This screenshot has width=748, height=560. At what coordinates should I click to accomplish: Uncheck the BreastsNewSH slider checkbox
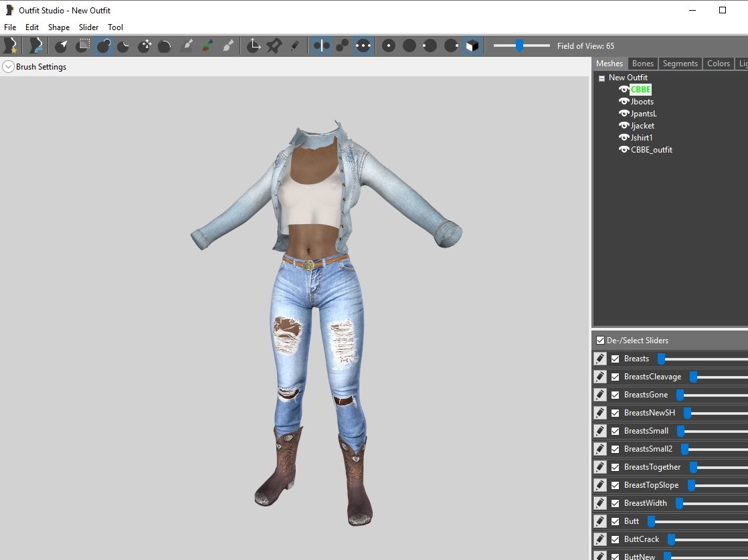616,413
